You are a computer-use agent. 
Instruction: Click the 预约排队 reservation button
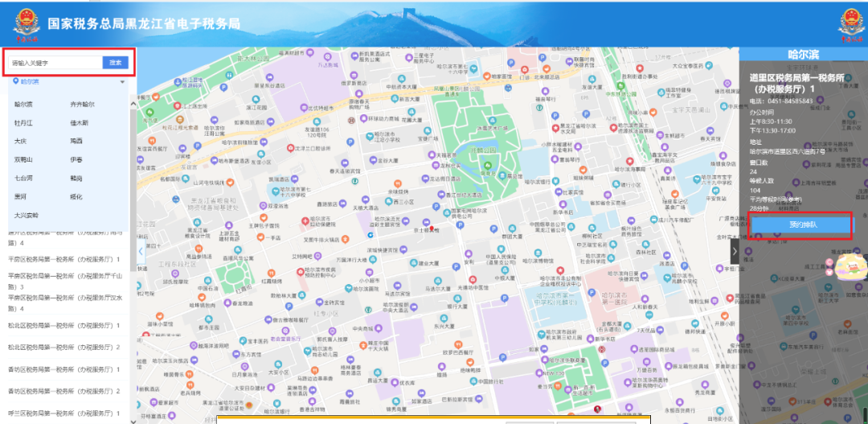[x=803, y=225]
